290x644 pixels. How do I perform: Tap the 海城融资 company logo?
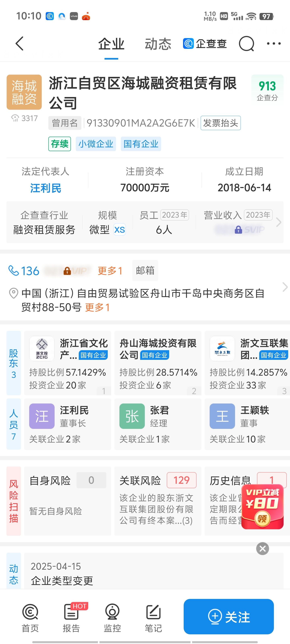(24, 92)
